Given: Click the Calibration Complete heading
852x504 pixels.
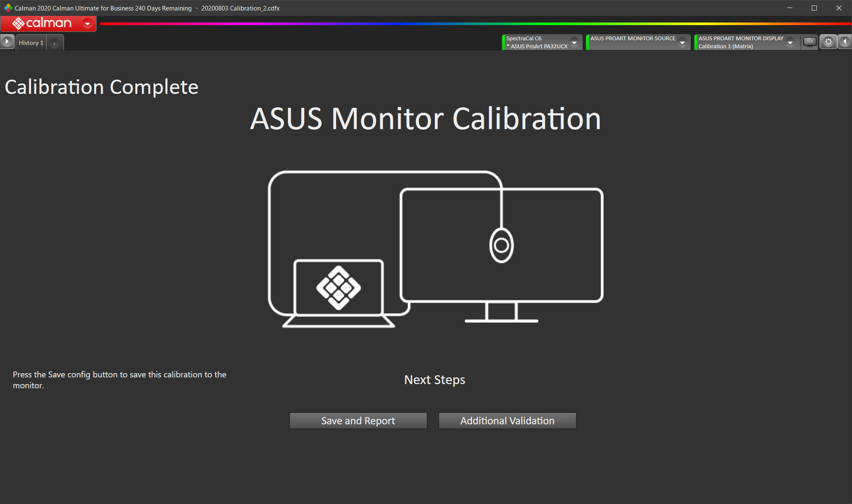Looking at the screenshot, I should point(101,87).
